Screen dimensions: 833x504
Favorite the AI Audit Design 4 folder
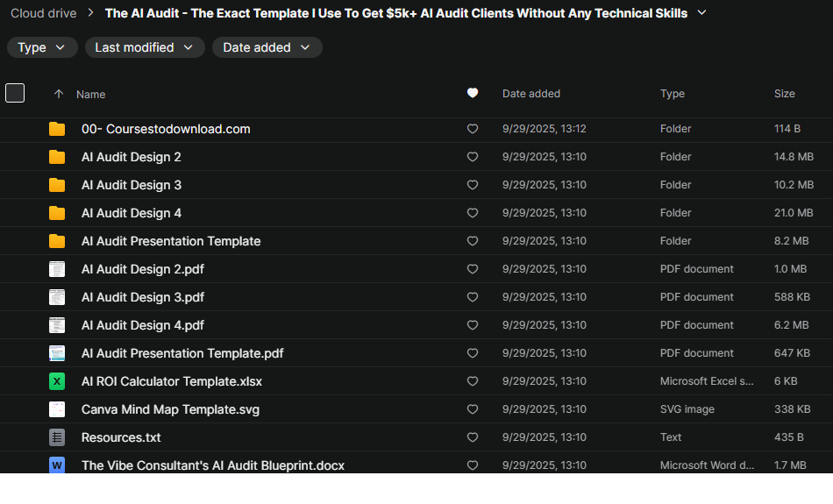click(x=473, y=213)
